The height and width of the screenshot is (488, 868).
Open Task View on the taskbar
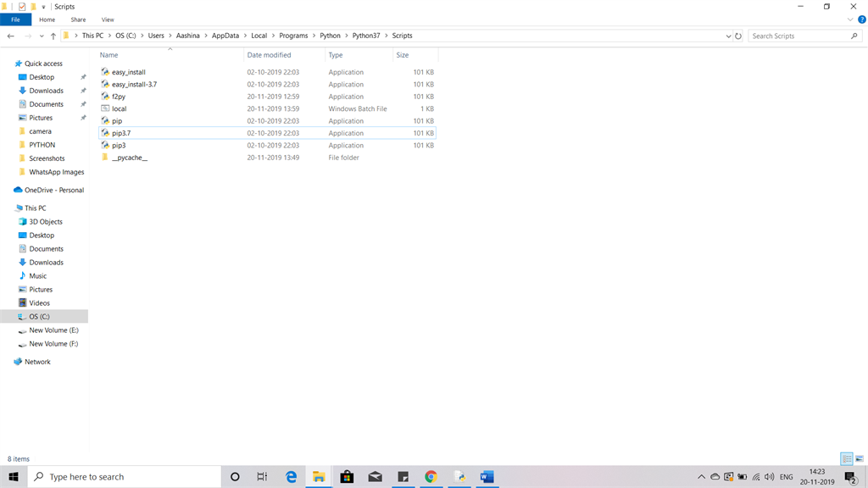(262, 476)
